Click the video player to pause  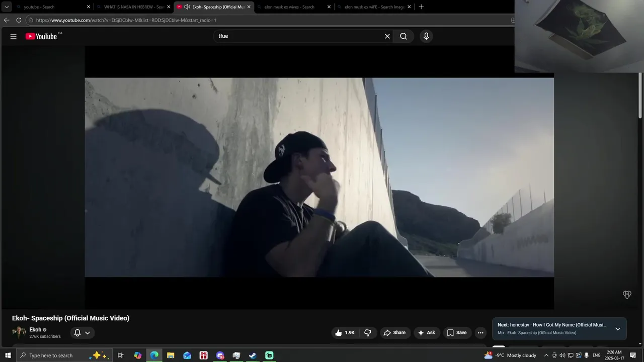(x=319, y=177)
